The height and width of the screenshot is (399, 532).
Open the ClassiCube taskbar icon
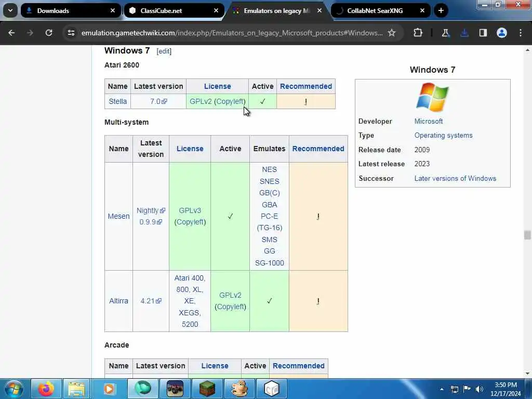point(272,389)
